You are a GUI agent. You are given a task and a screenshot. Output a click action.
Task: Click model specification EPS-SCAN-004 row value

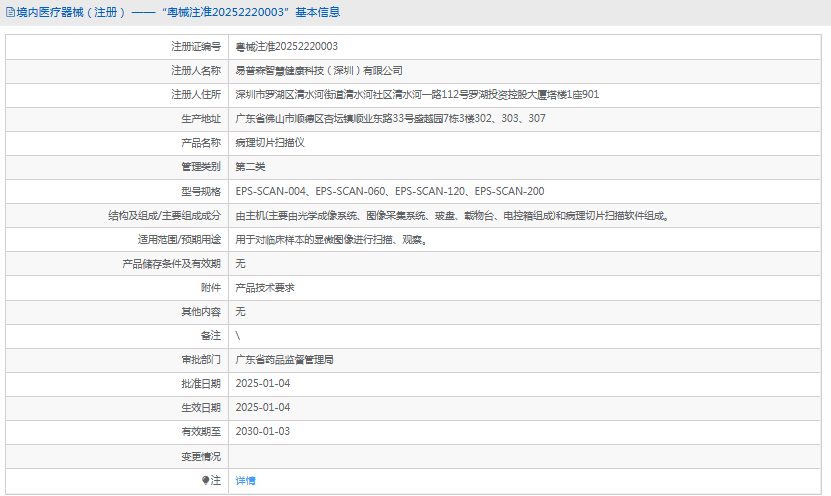(390, 191)
